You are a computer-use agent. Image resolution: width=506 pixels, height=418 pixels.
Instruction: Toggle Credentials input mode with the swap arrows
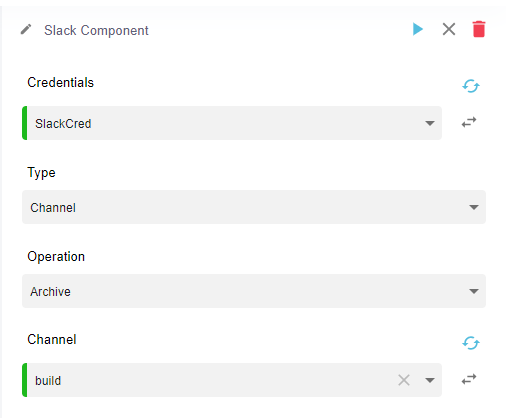[x=469, y=122]
